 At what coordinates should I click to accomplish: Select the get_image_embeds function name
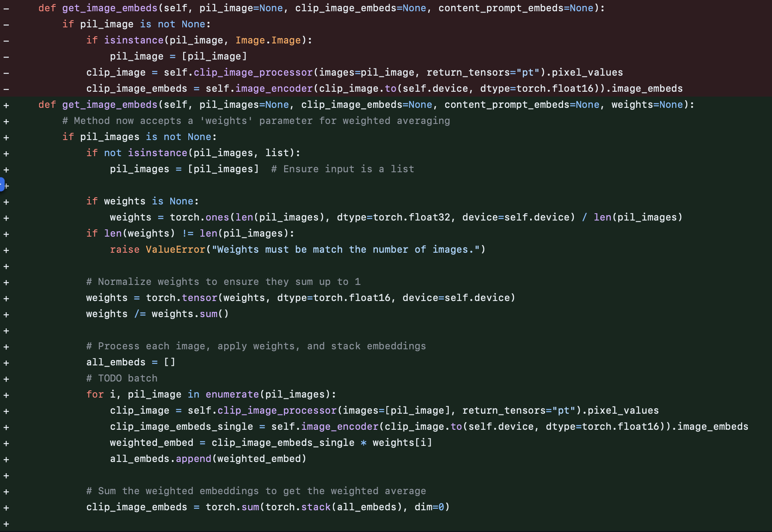tap(109, 105)
